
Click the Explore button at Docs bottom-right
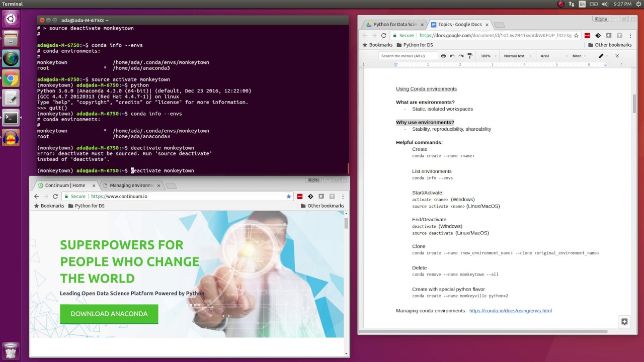pyautogui.click(x=624, y=322)
